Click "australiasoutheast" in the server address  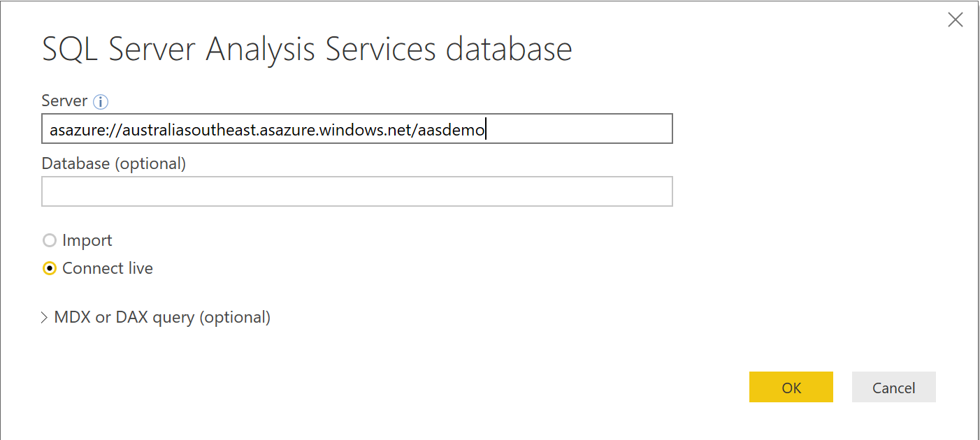pos(189,130)
